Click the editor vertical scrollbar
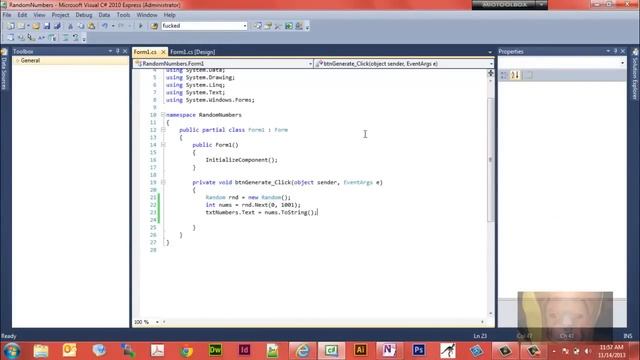Viewport: 640px width, 360px height. coord(491,160)
